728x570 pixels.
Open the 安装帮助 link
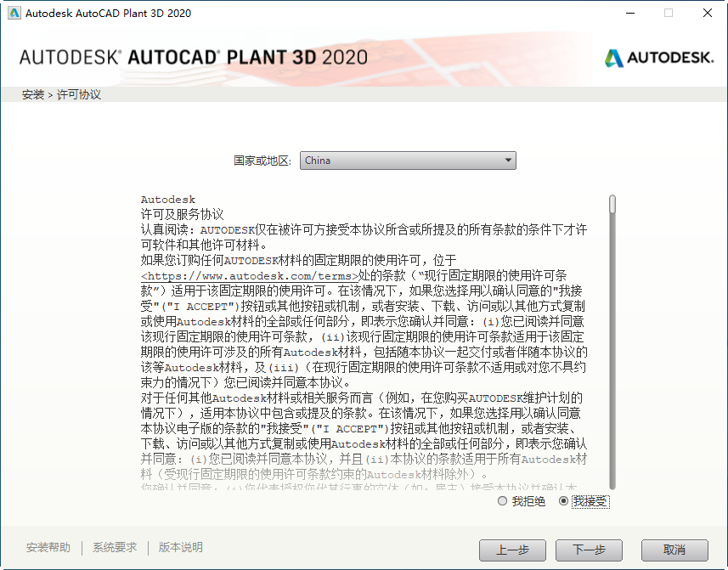(x=48, y=547)
